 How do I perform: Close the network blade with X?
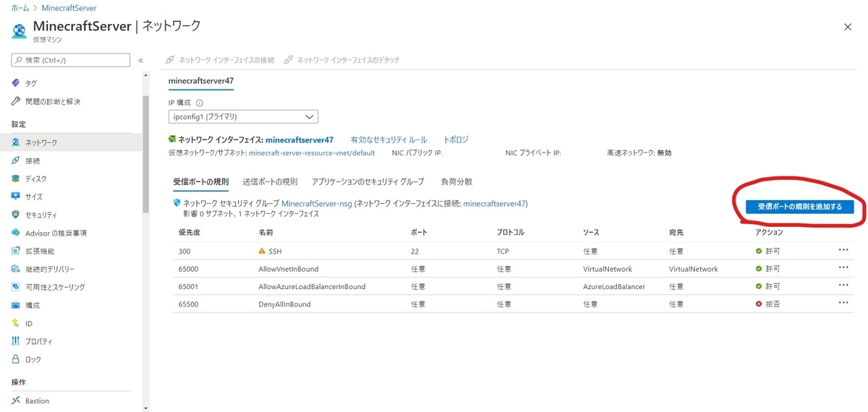tap(848, 27)
